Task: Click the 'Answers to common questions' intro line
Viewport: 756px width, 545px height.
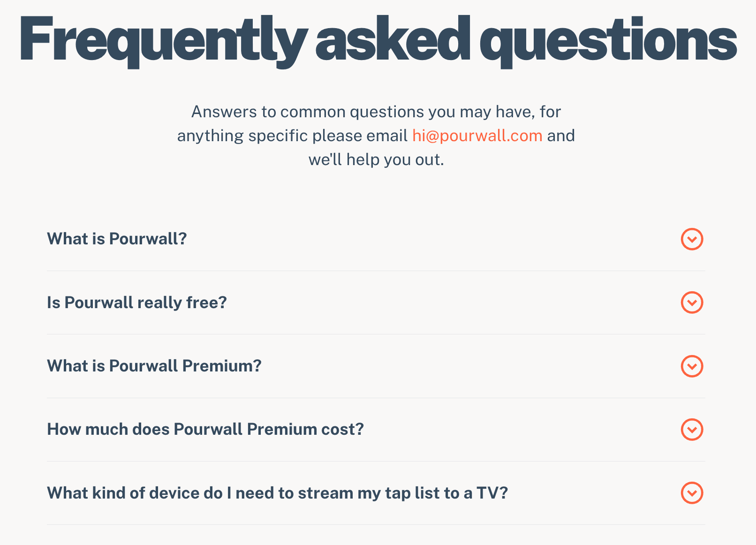Action: tap(376, 112)
